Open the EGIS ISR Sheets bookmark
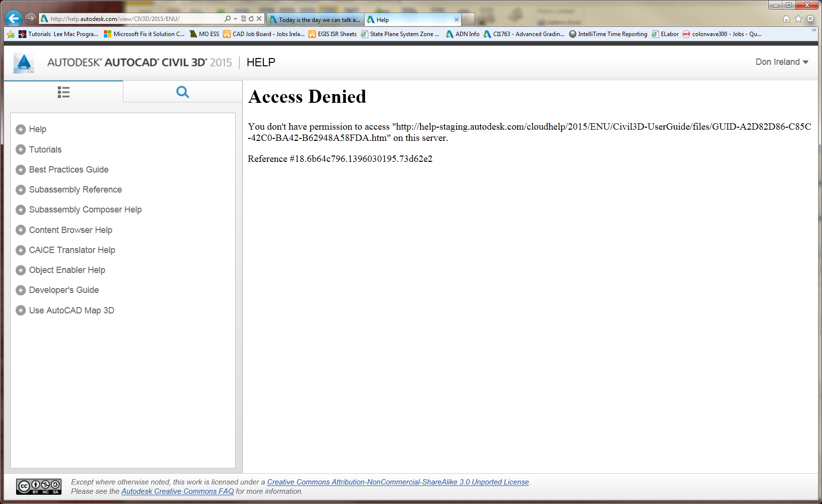 tap(333, 34)
